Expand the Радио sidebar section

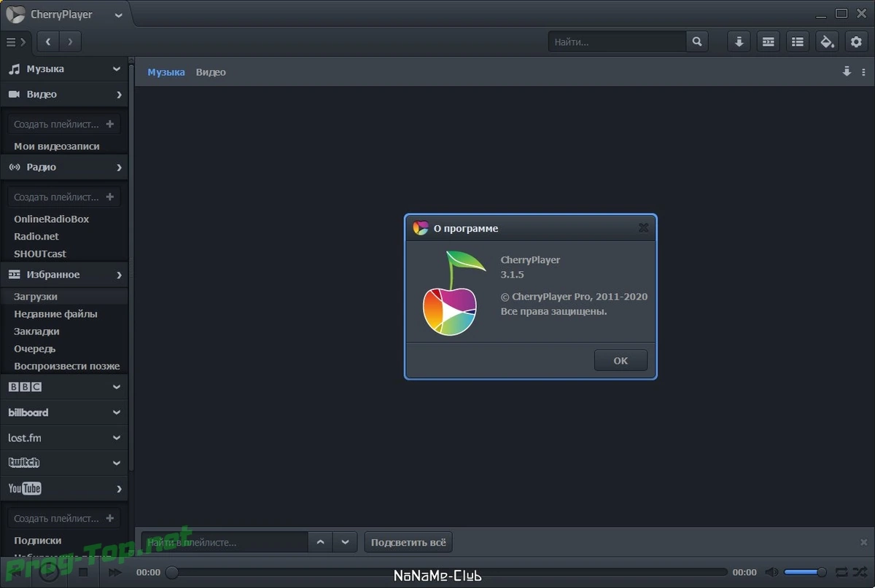click(x=64, y=167)
